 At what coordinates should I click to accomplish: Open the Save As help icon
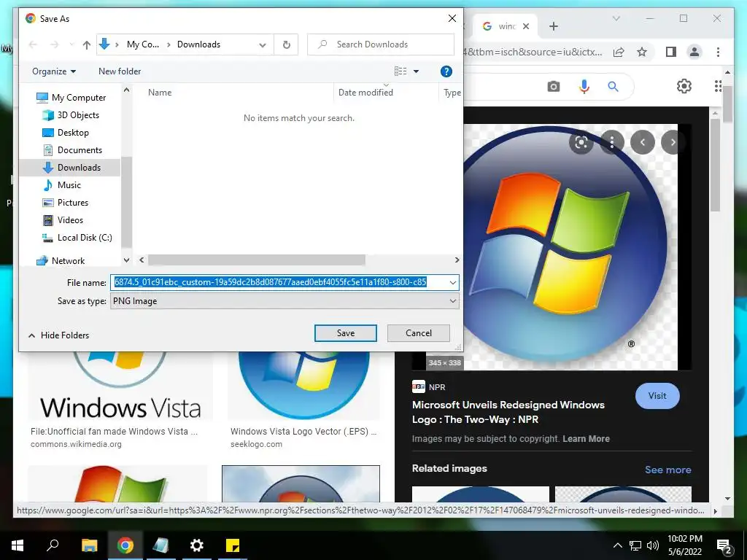point(446,71)
